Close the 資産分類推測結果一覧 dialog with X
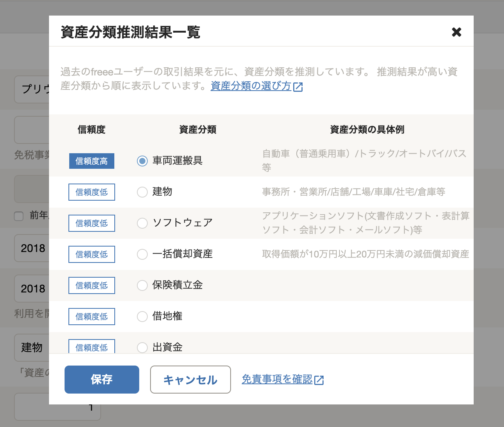 click(x=456, y=32)
